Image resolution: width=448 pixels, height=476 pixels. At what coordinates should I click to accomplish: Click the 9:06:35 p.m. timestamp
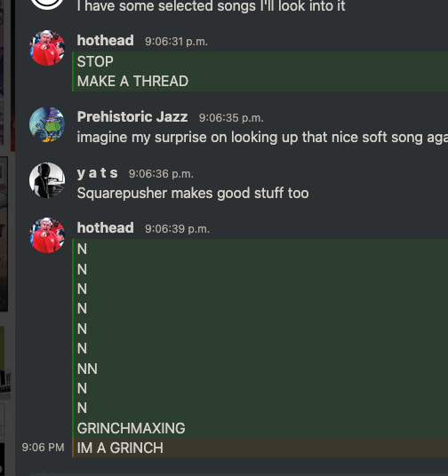pyautogui.click(x=231, y=118)
